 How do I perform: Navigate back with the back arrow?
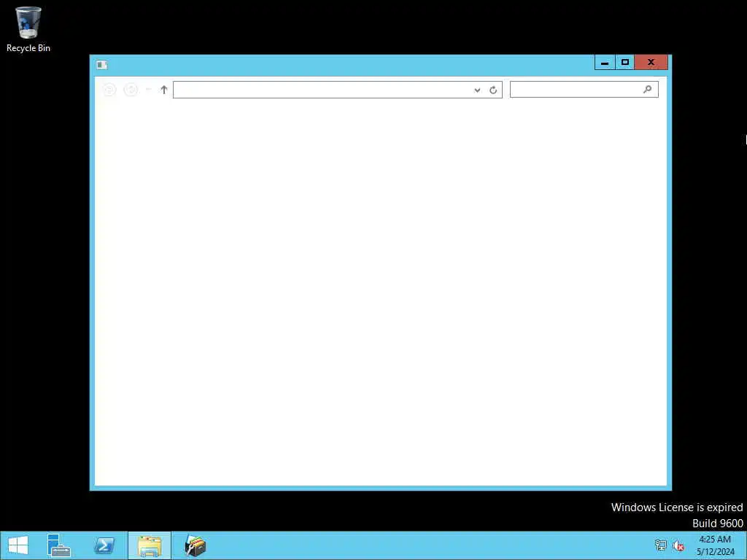(109, 90)
